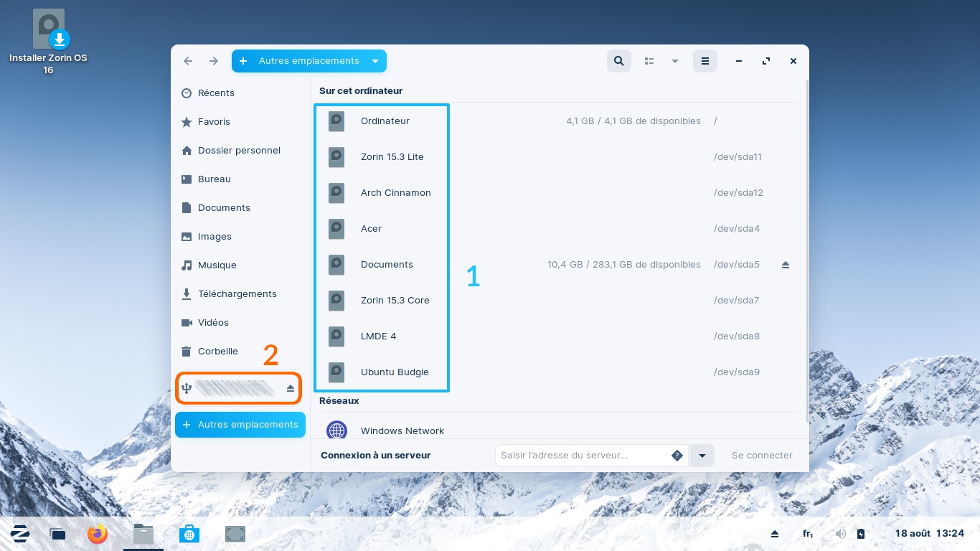Go back with the left arrow
Viewport: 980px width, 551px height.
pyautogui.click(x=188, y=61)
